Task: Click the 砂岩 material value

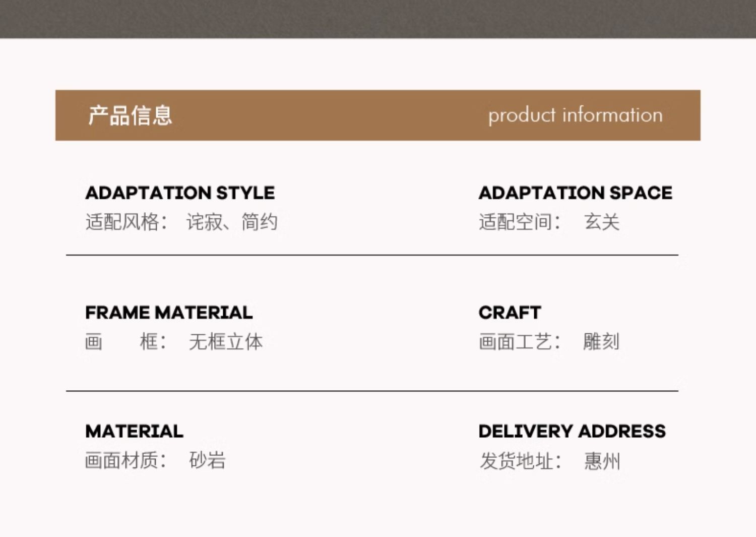Action: coord(207,460)
